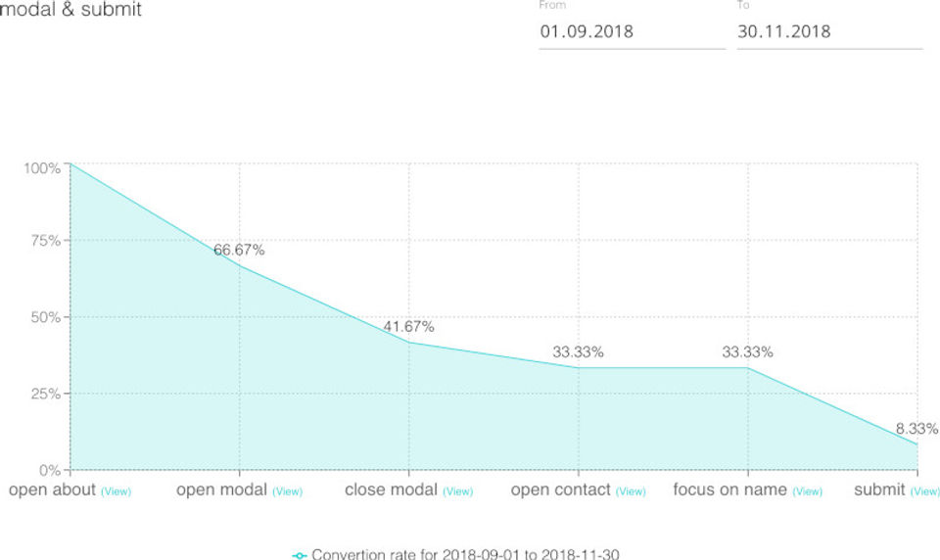
Task: Select the 8.33% submit data label
Action: click(x=916, y=429)
